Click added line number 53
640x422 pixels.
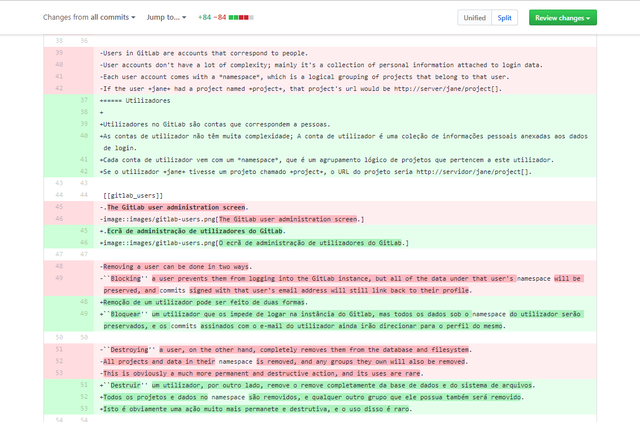tap(84, 408)
